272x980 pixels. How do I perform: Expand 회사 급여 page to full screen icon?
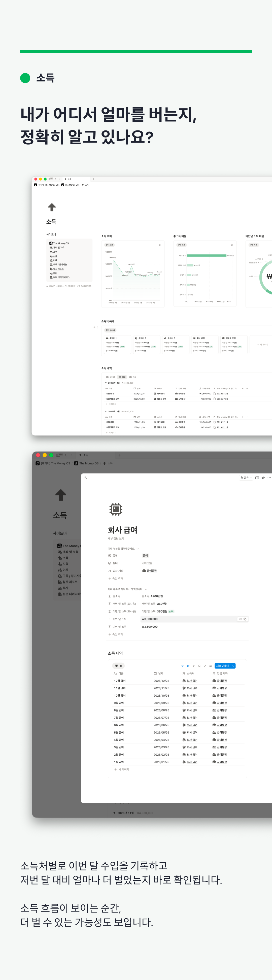click(86, 478)
